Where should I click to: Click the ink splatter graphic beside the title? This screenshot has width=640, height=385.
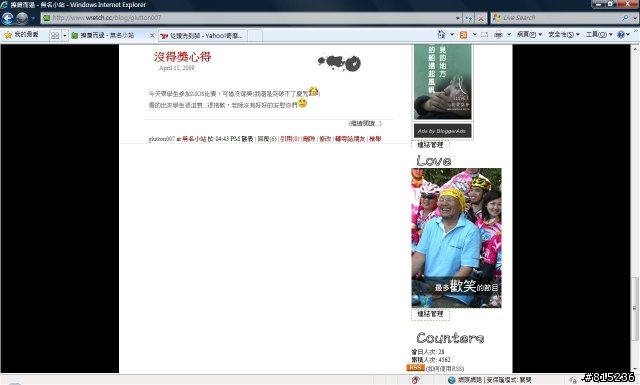340,63
